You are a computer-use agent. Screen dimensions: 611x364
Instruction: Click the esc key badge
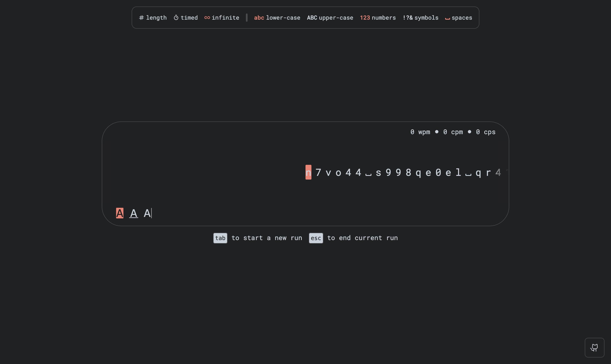coord(316,238)
